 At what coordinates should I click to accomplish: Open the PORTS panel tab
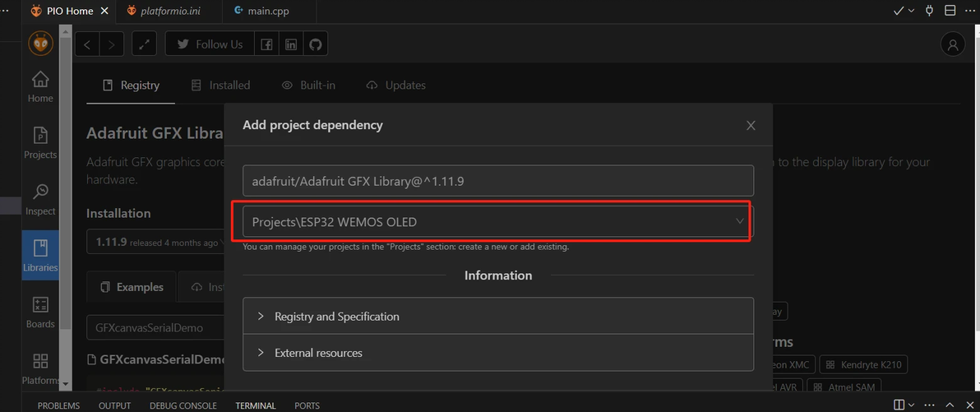[x=307, y=405]
